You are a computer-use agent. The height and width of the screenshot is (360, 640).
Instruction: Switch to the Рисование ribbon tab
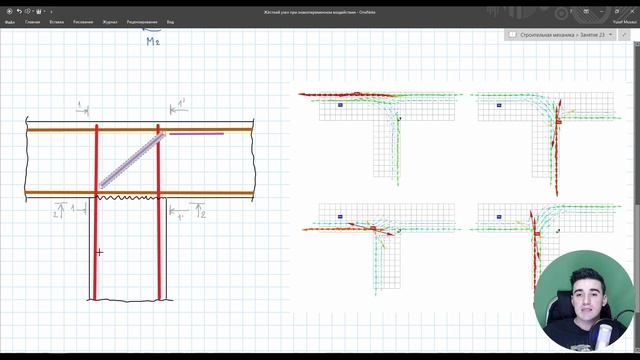coord(83,22)
